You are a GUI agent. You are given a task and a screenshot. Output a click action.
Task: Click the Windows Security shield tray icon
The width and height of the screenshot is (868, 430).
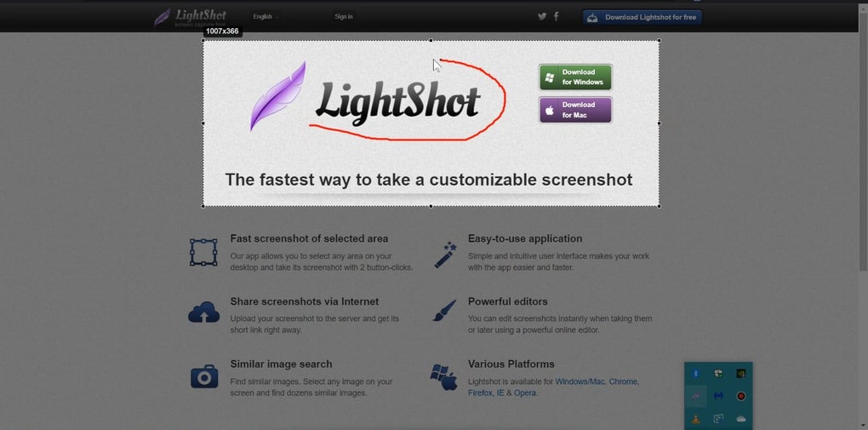tap(718, 374)
